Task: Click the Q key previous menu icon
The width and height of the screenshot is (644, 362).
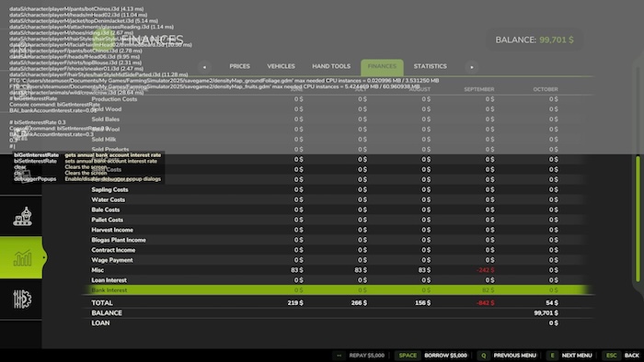Action: (483, 356)
